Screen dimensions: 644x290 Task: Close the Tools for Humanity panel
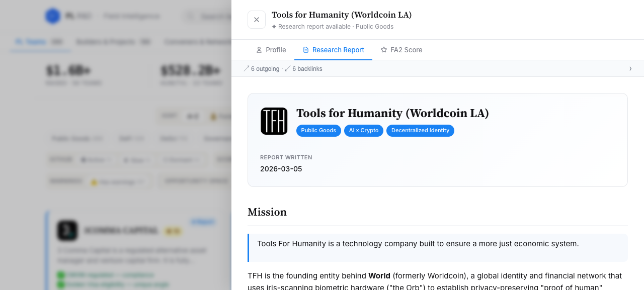click(257, 20)
